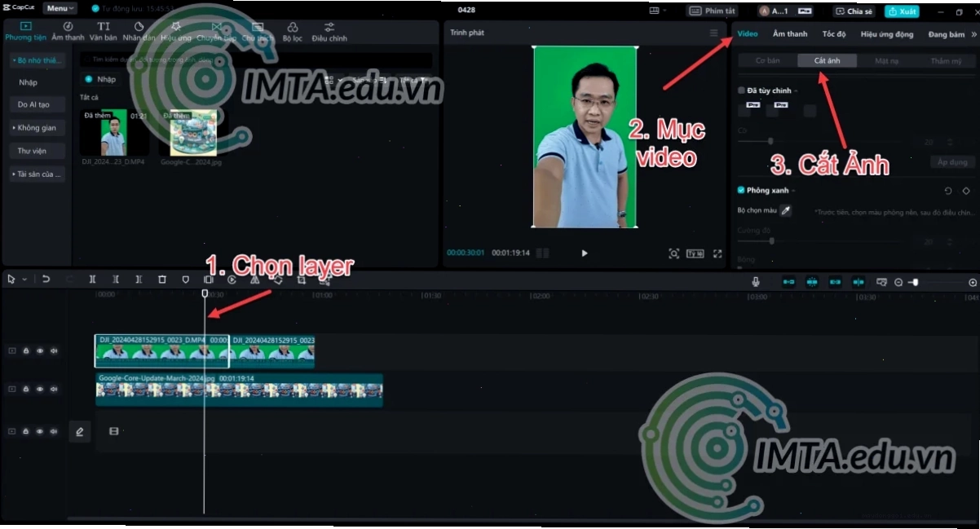Click the media search field
Image resolution: width=980 pixels, height=529 pixels.
coord(256,60)
